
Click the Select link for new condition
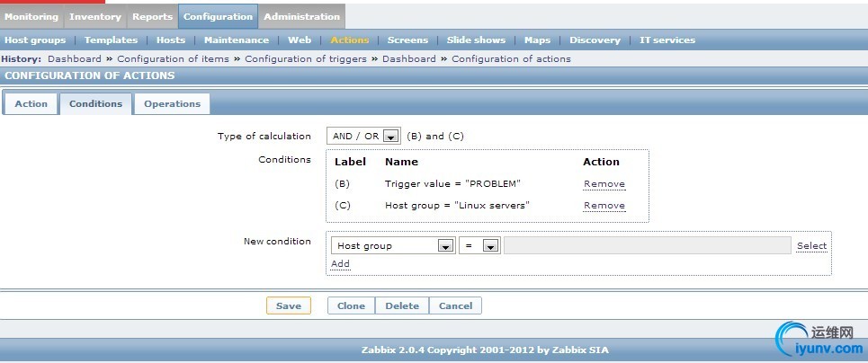[811, 246]
